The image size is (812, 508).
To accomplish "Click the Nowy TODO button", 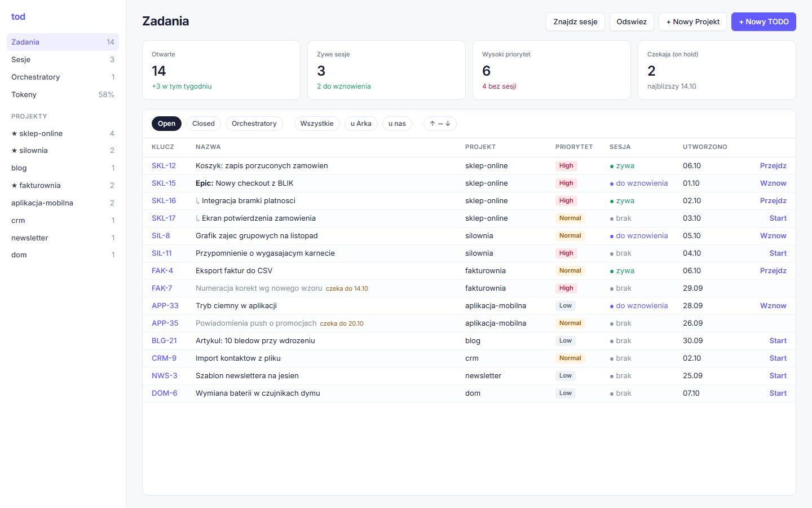I will point(764,21).
